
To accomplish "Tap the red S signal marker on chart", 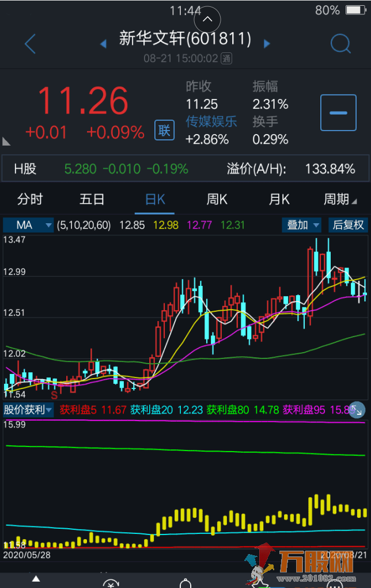I will [x=54, y=395].
